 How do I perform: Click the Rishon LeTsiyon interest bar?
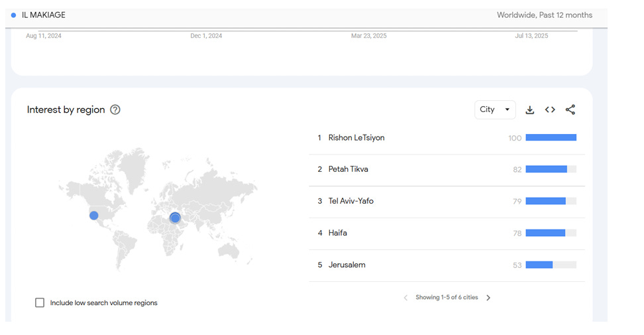coord(551,138)
